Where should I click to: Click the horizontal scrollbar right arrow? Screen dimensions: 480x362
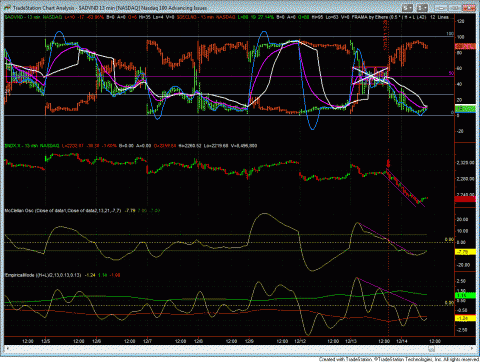click(x=473, y=349)
